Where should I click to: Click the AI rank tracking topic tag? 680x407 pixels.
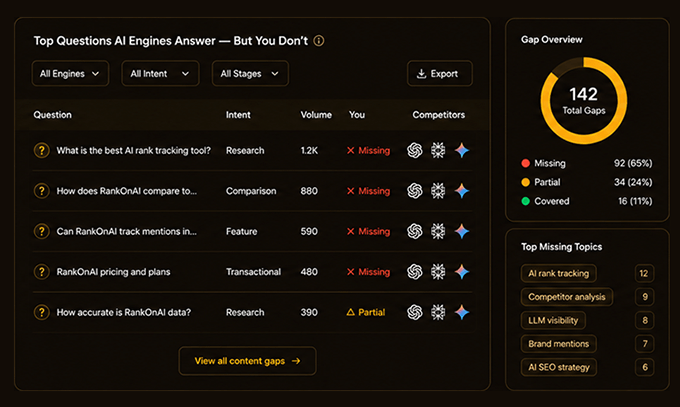pos(559,273)
